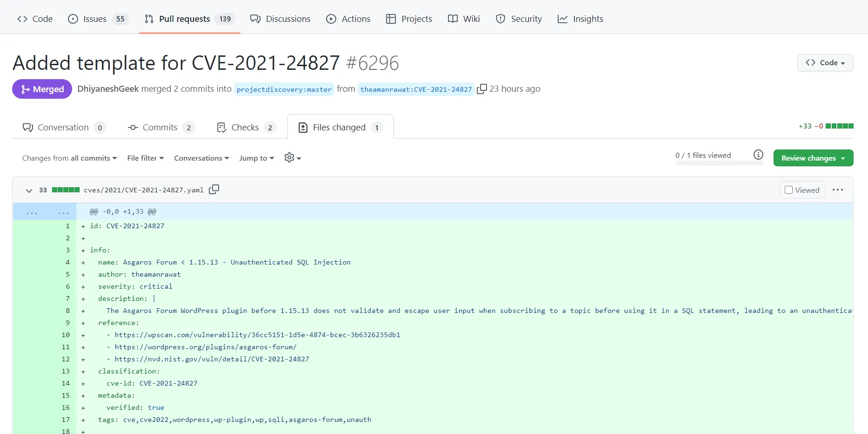The height and width of the screenshot is (434, 868).
Task: Mark the file as Viewed
Action: (x=802, y=190)
